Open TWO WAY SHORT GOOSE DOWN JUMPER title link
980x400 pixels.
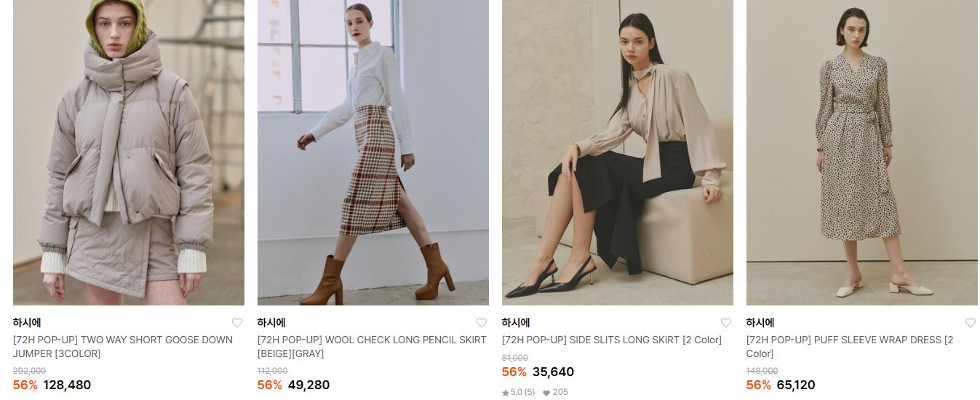coord(123,347)
